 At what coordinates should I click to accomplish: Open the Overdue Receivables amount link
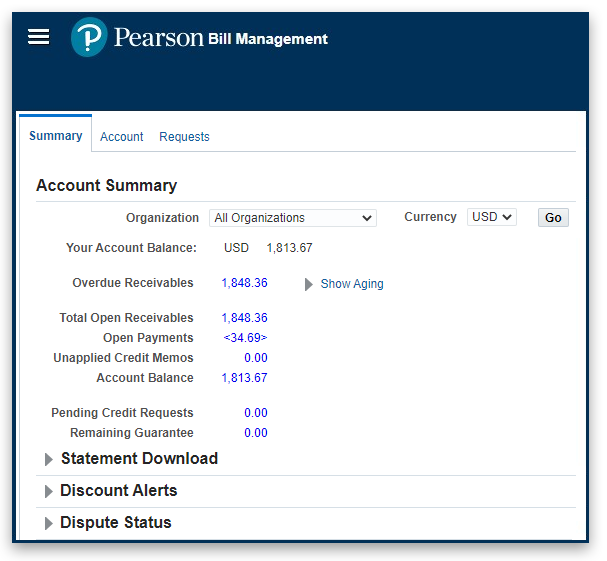[244, 283]
